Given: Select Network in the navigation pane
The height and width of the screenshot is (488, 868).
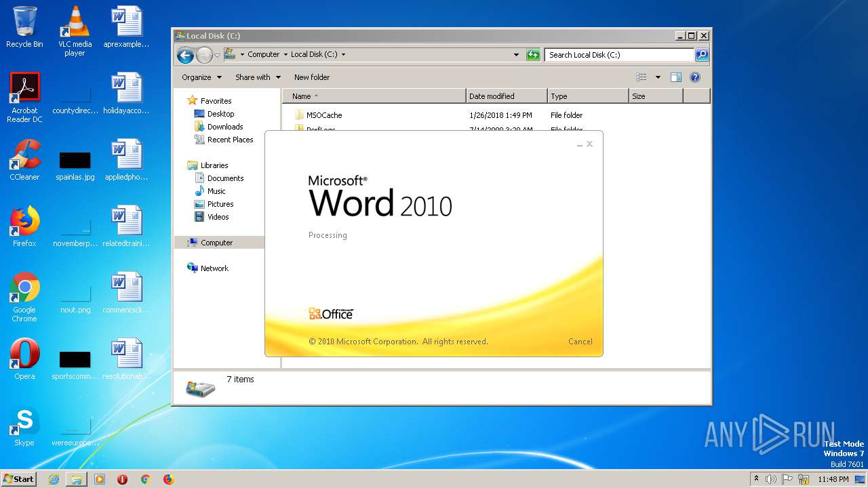Looking at the screenshot, I should pos(214,268).
